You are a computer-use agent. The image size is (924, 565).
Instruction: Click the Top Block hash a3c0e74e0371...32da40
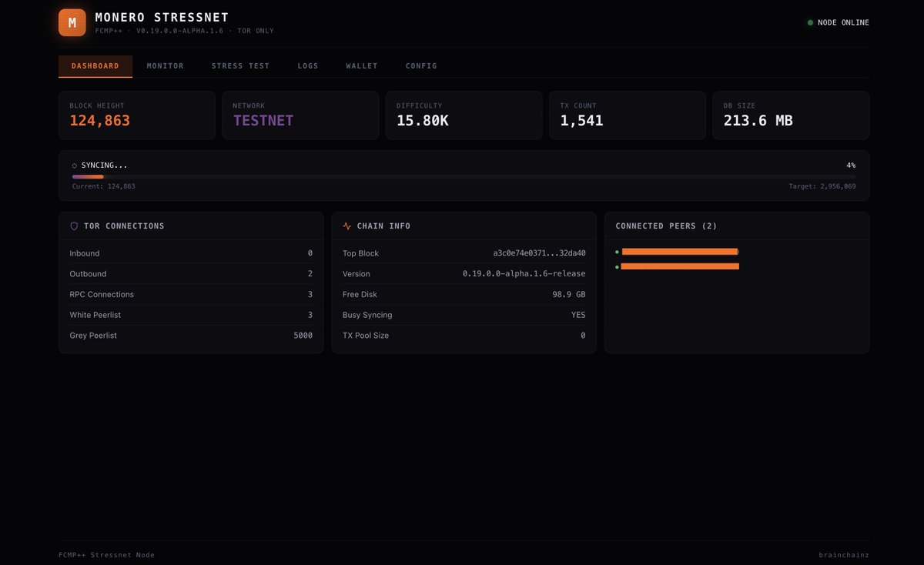[x=539, y=253]
